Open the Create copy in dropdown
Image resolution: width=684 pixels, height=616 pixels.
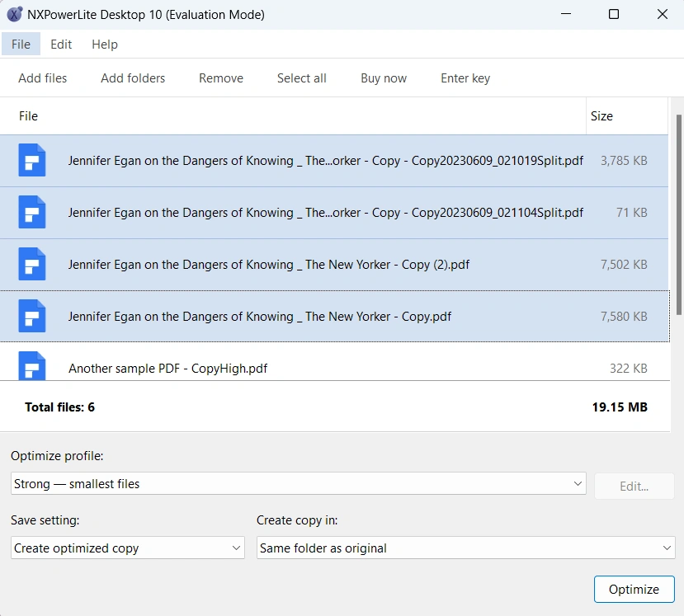466,548
